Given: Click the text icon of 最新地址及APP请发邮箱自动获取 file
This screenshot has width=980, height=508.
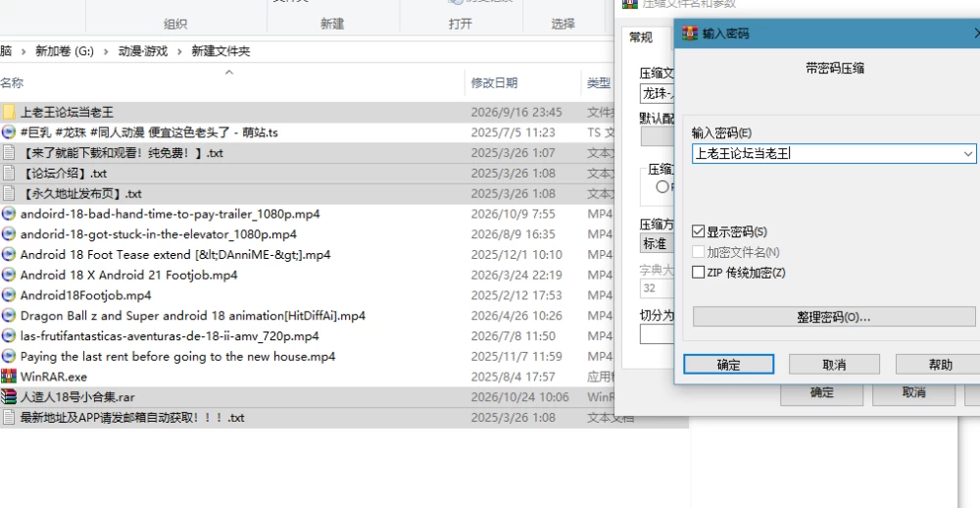Looking at the screenshot, I should pyautogui.click(x=9, y=418).
